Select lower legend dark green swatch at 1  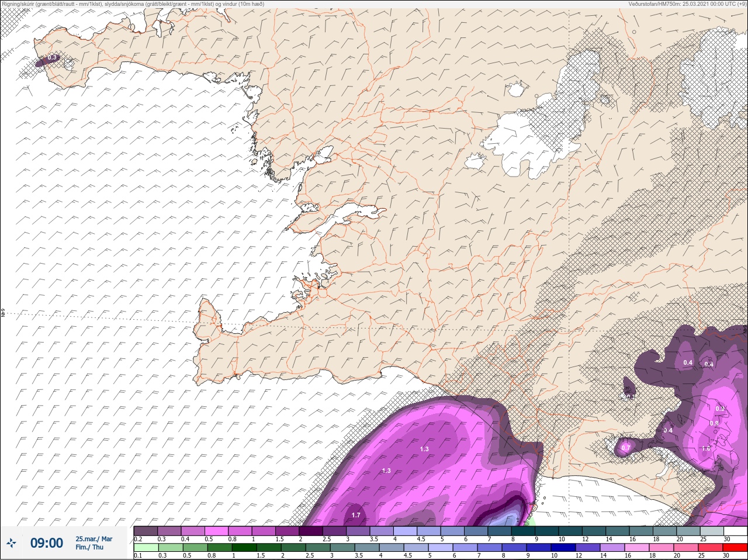[x=244, y=548]
